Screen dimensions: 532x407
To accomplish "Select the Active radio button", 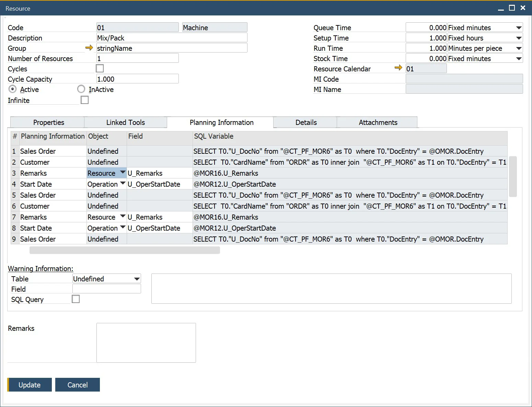I will pos(12,89).
